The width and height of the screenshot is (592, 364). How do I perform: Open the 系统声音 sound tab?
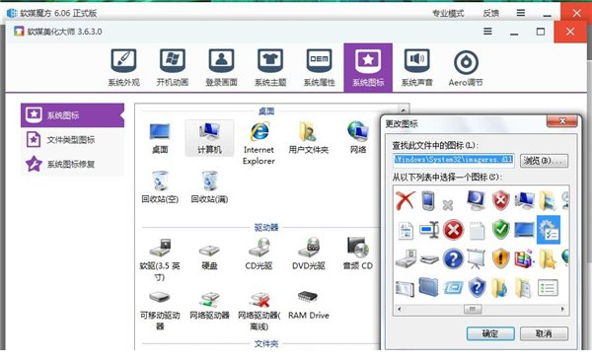(x=416, y=68)
